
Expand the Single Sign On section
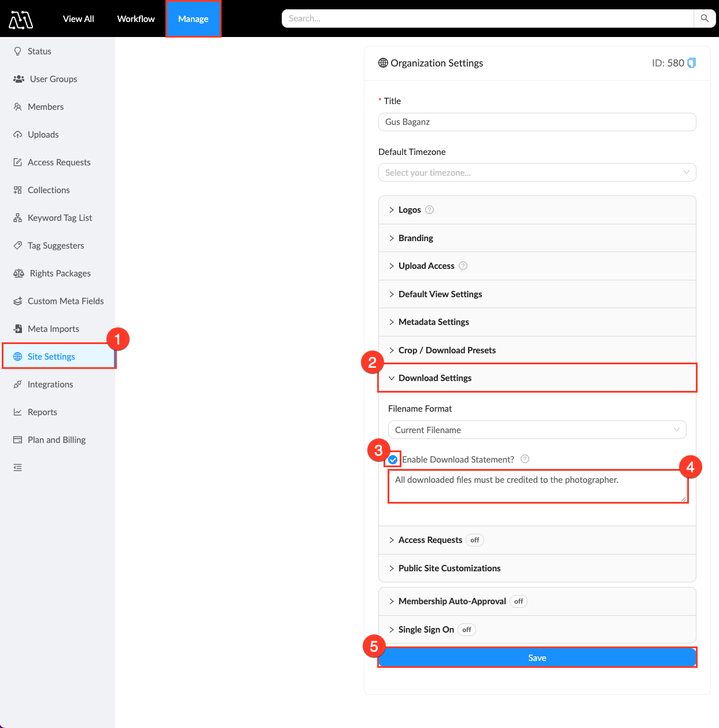(x=426, y=630)
